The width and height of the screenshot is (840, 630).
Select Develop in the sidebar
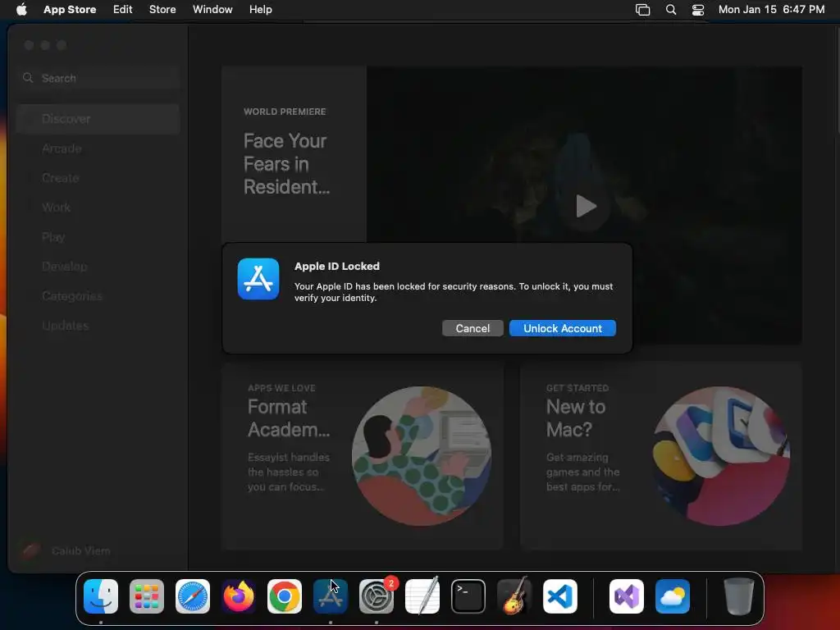coord(98,267)
